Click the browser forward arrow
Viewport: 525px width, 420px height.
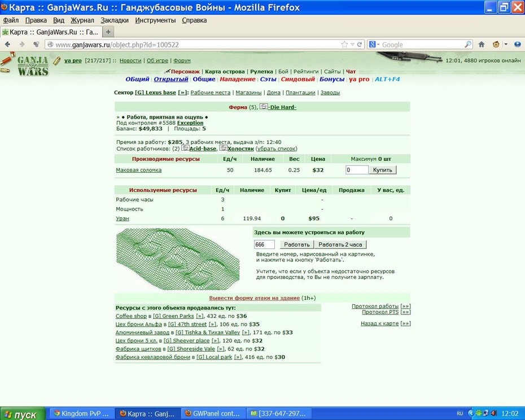point(22,45)
